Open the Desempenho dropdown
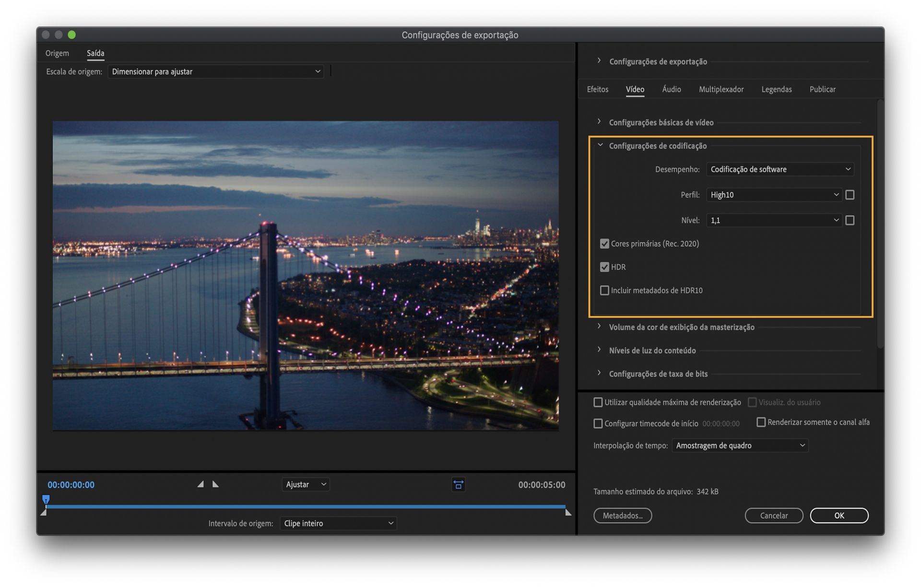 click(779, 169)
